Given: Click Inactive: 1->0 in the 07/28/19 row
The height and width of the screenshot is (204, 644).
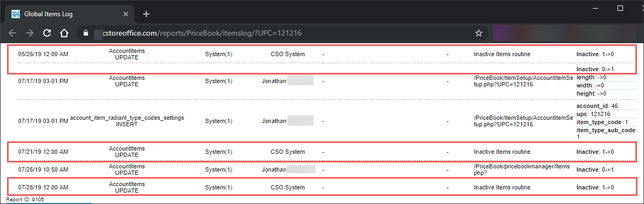Looking at the screenshot, I should pos(595,188).
